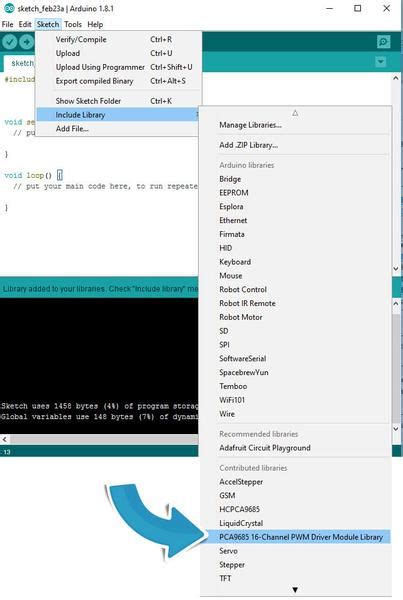This screenshot has height=600, width=403.
Task: Click the void loop() code line
Action: (x=33, y=175)
